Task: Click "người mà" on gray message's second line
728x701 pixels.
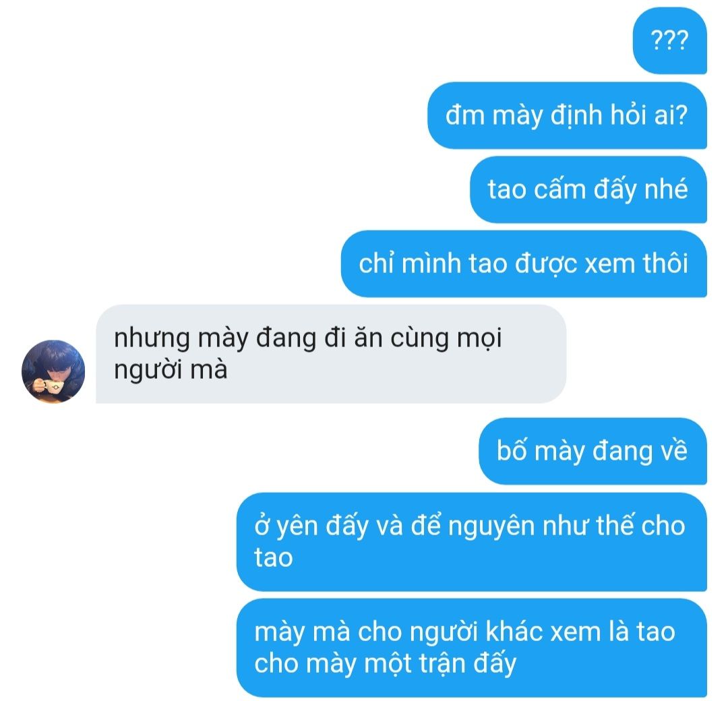Action: 171,371
